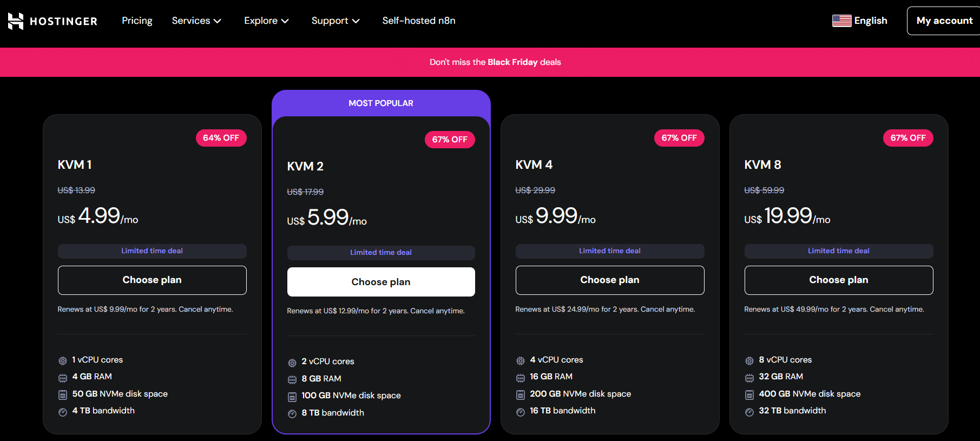Click the Black Friday deals banner
This screenshot has width=980, height=441.
click(x=495, y=62)
